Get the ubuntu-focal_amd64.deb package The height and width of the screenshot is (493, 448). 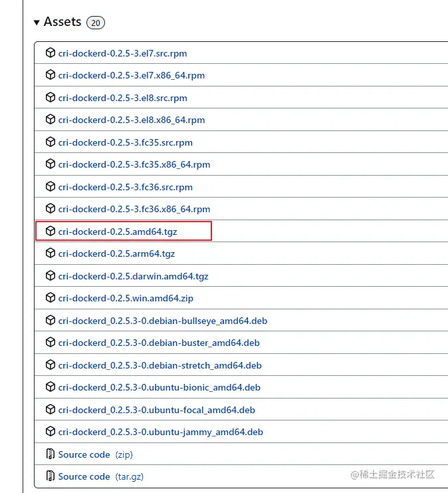(157, 411)
